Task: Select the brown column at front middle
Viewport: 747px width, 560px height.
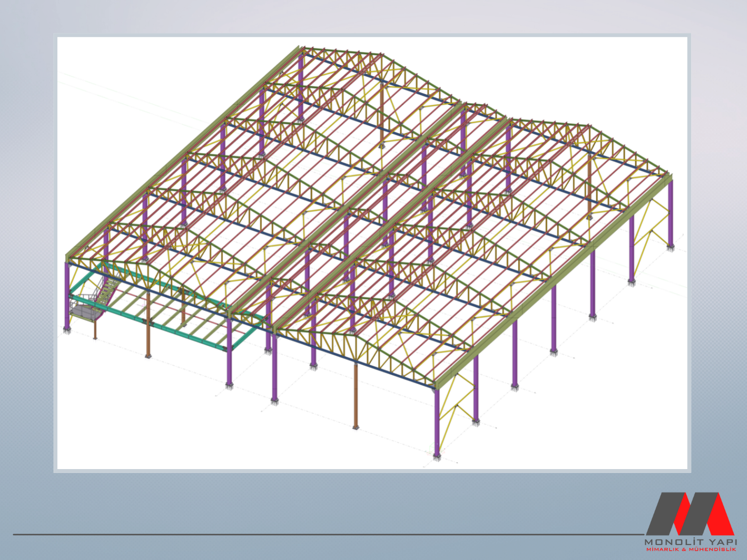Action: pos(356,396)
